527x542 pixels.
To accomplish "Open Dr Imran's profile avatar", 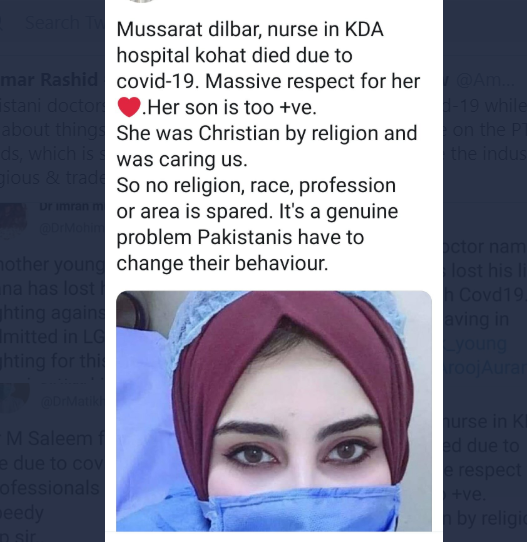I will (13, 218).
